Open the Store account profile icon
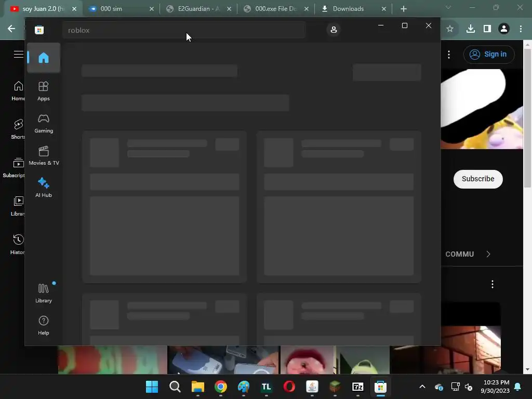 pyautogui.click(x=334, y=30)
